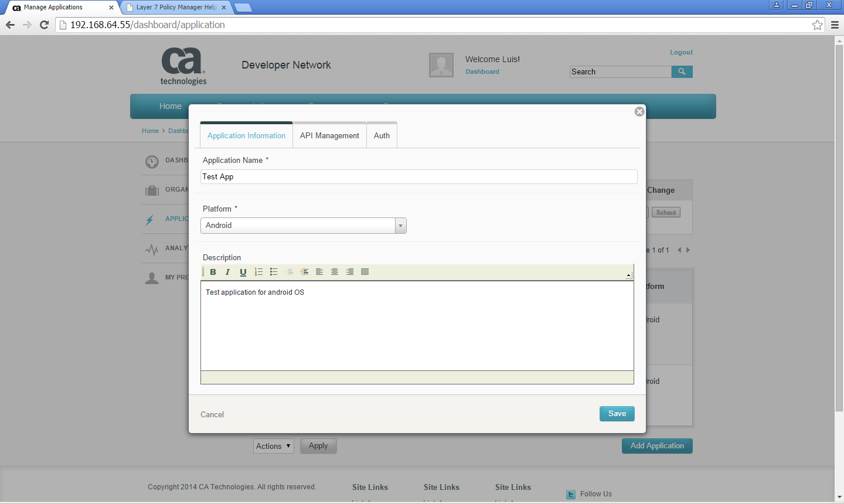
Task: Open the Platform dropdown showing Android
Action: point(400,225)
